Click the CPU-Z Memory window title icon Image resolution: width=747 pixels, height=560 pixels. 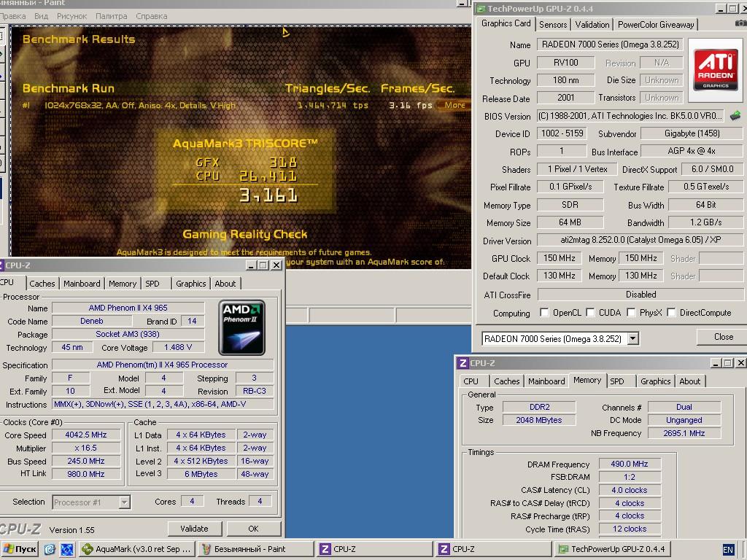coord(462,363)
